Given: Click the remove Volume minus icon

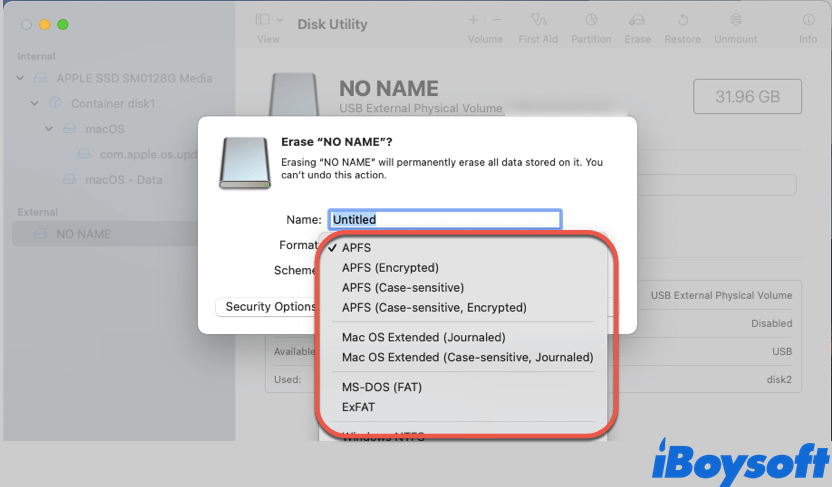Looking at the screenshot, I should [x=498, y=20].
